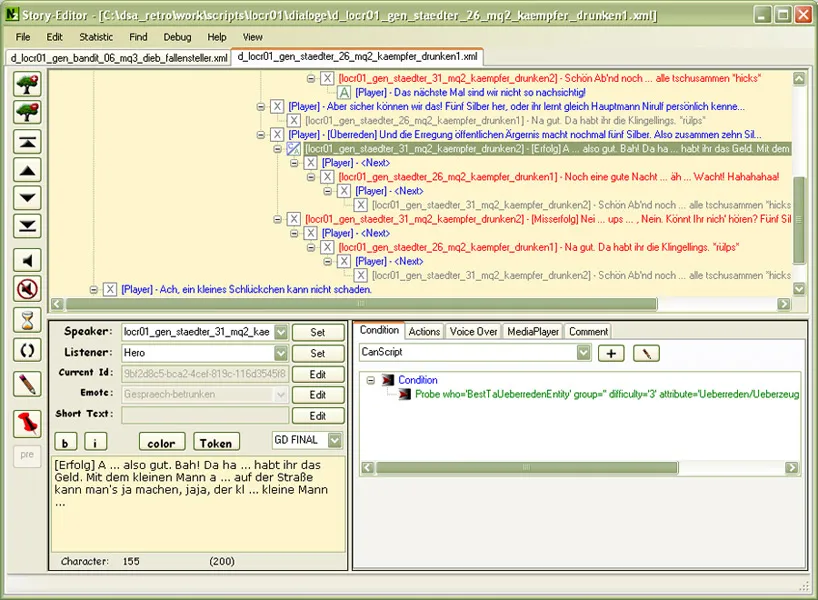Click the pencil edit icon in sidebar
Screen dimensions: 818x600
tap(26, 383)
